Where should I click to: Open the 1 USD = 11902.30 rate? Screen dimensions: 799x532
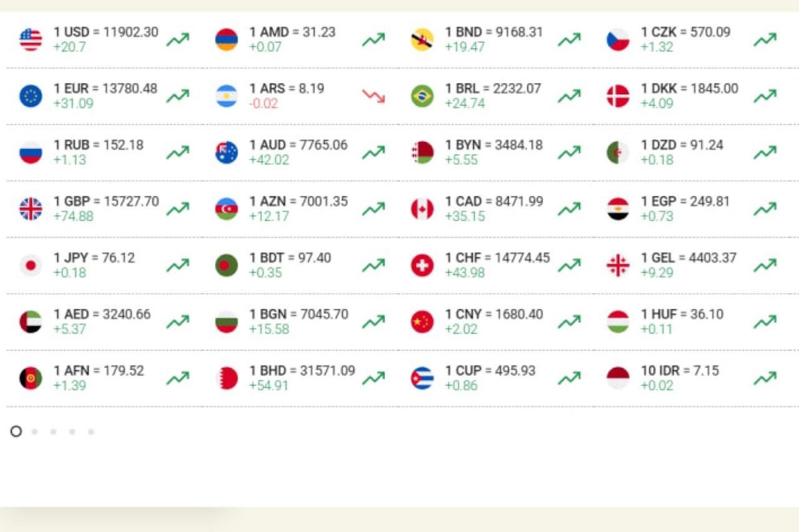point(106,32)
